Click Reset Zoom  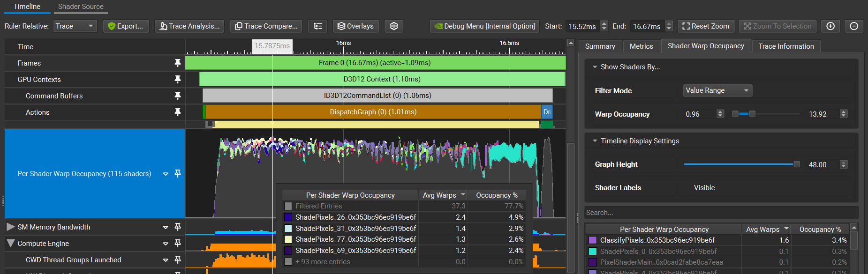[706, 26]
